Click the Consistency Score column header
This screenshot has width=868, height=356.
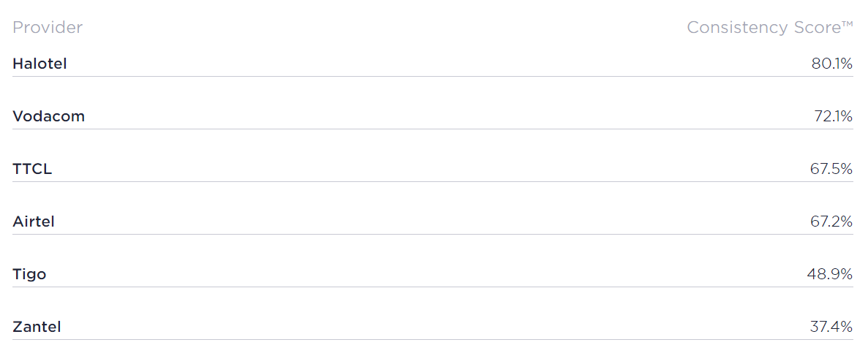tap(769, 27)
